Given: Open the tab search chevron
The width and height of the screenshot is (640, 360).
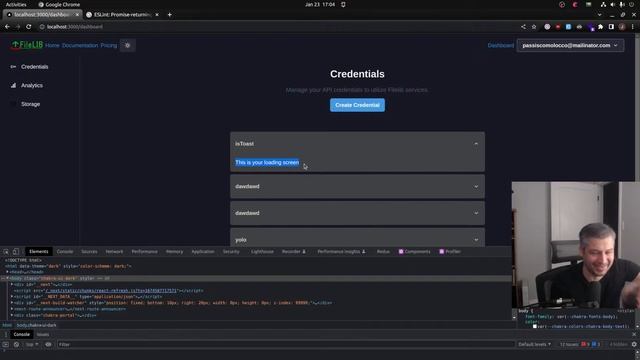Looking at the screenshot, I should pos(599,15).
